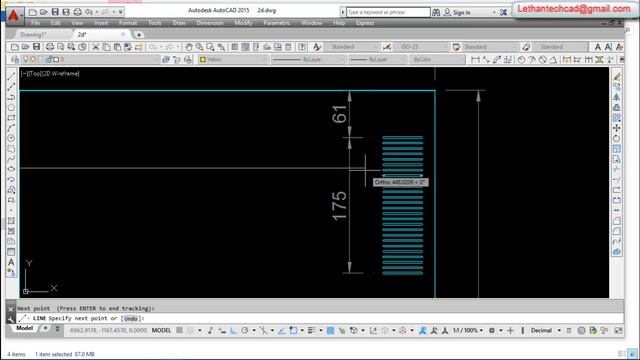Click the Top view control label
Screen dimensions: 640x360
(x=35, y=73)
